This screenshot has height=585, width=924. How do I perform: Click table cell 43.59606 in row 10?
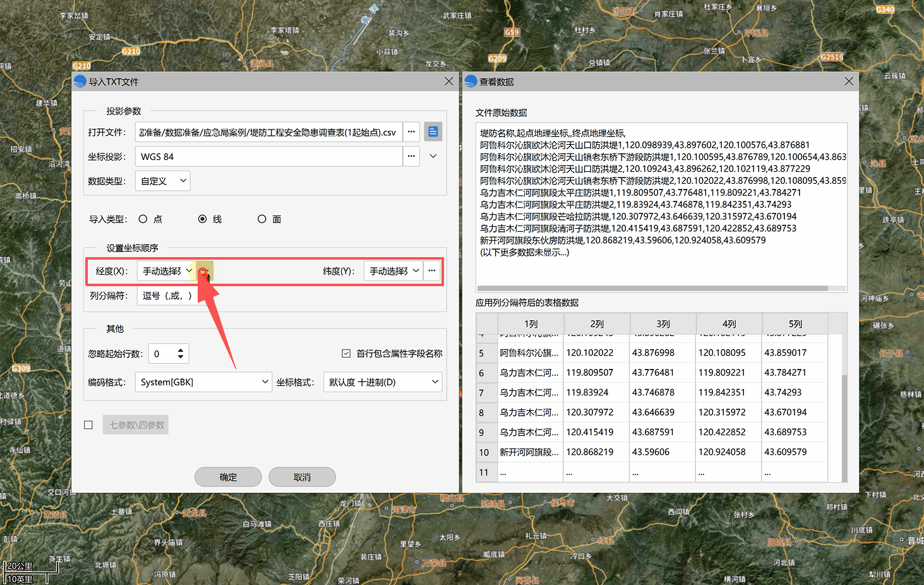click(663, 452)
